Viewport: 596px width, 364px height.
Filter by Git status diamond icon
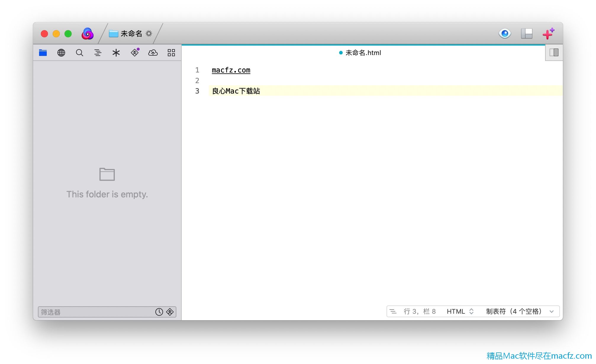(170, 312)
